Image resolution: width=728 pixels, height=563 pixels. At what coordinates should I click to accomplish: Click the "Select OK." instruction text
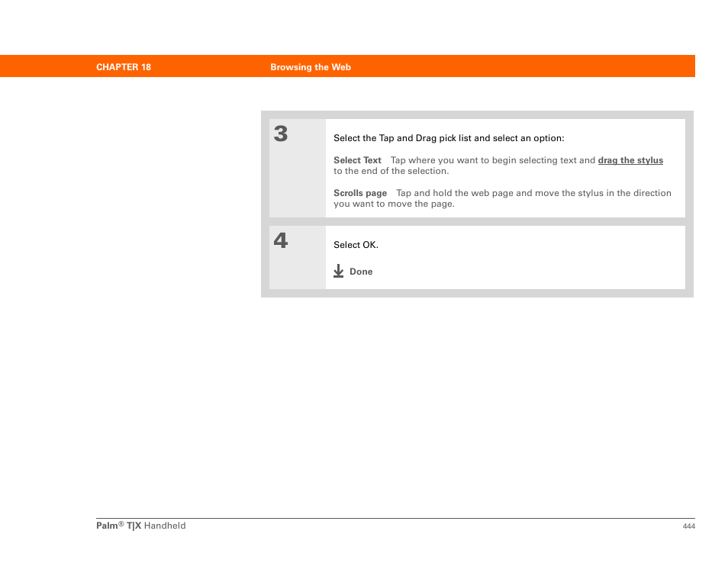356,245
